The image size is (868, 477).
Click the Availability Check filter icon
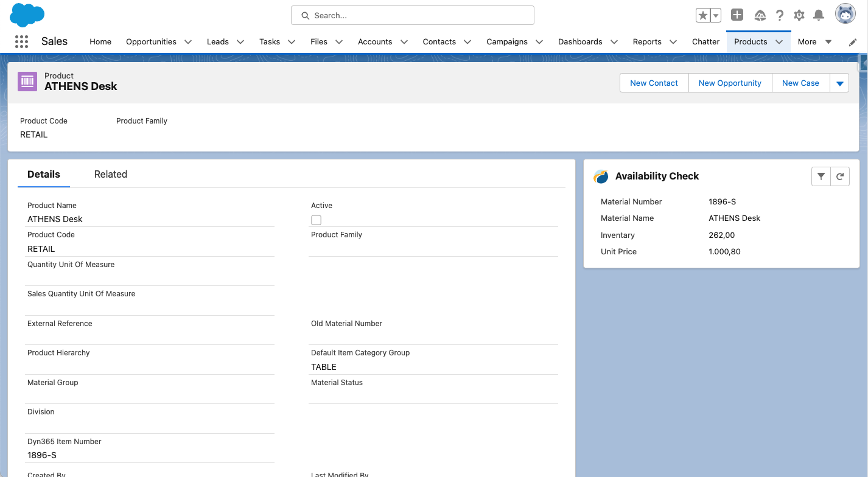pyautogui.click(x=821, y=176)
